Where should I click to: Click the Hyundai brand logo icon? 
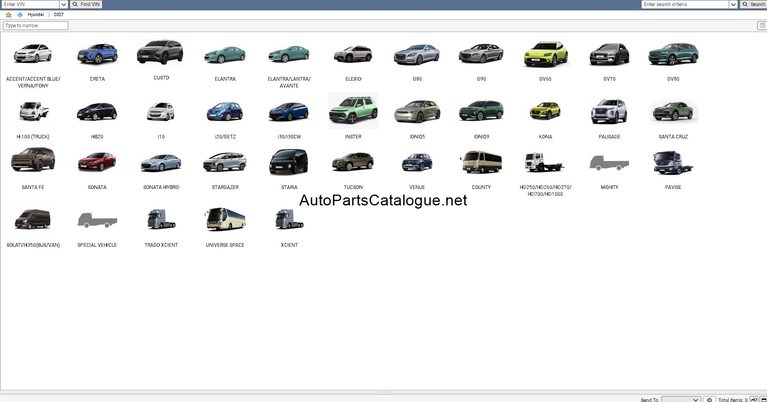(20, 15)
